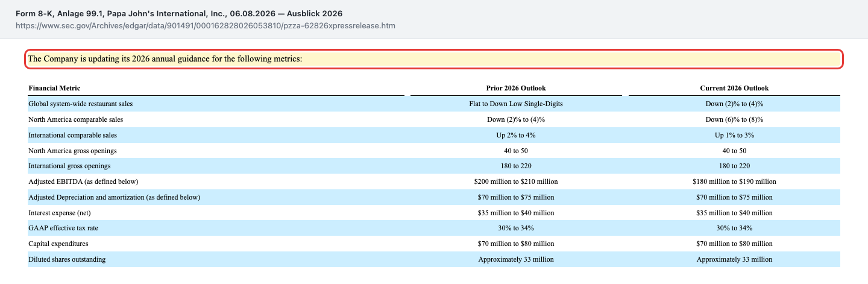Select 'Interest expense (net)' row label
This screenshot has width=868, height=284.
[x=60, y=212]
